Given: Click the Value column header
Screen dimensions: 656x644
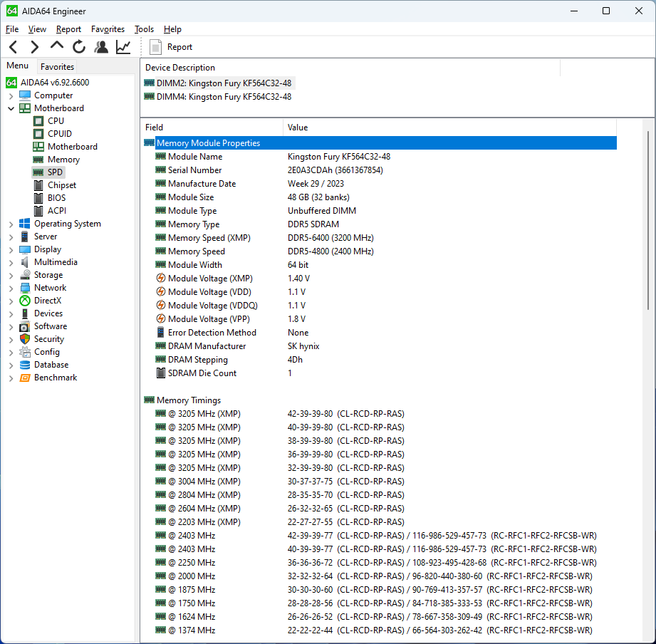Looking at the screenshot, I should click(449, 128).
